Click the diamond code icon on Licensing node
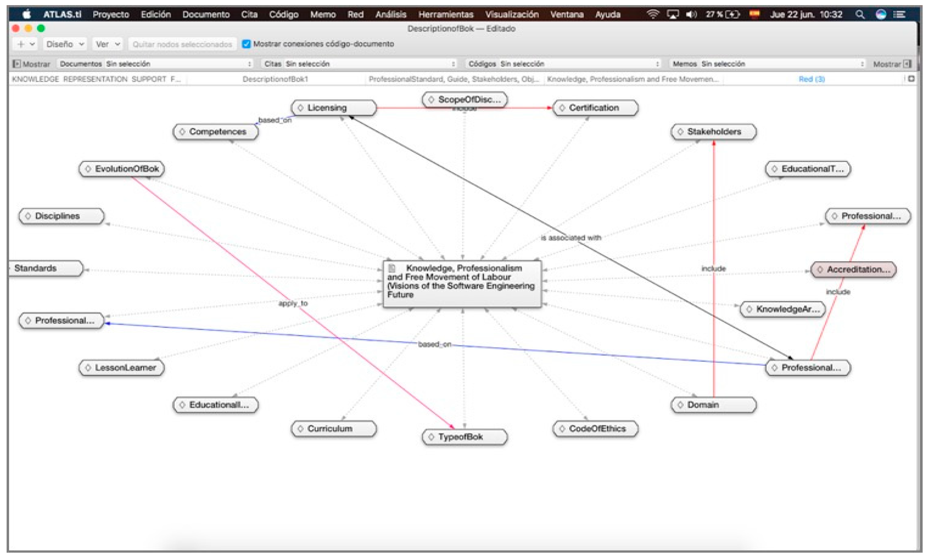 click(301, 108)
